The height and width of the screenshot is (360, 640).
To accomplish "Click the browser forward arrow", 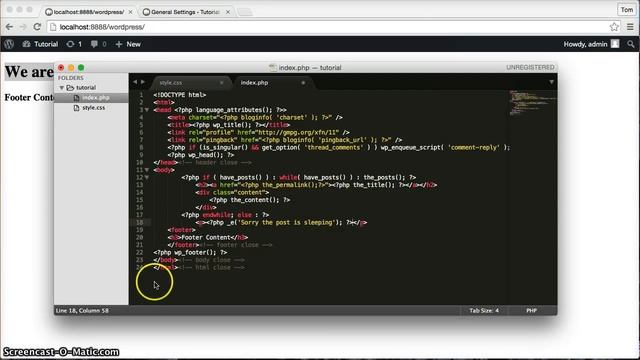I will pos(23,27).
